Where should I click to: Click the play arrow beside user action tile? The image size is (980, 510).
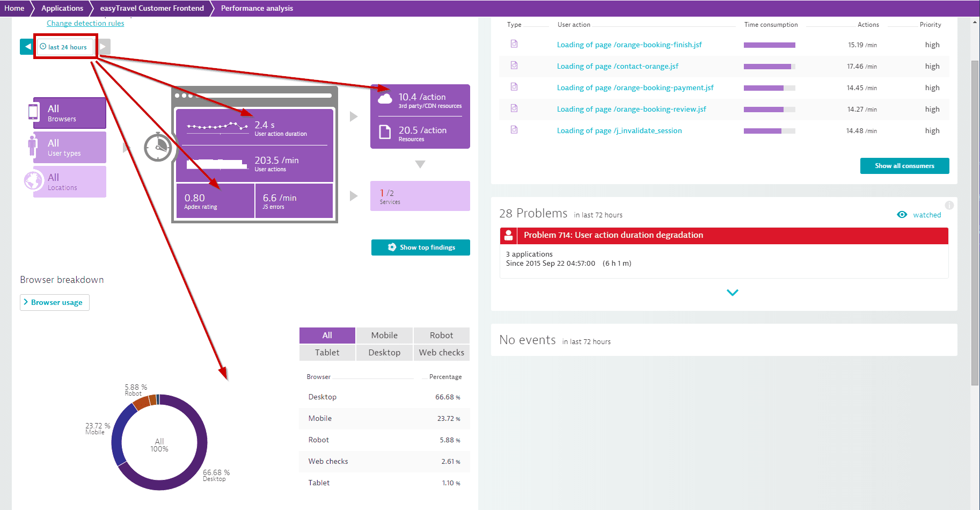tap(354, 116)
